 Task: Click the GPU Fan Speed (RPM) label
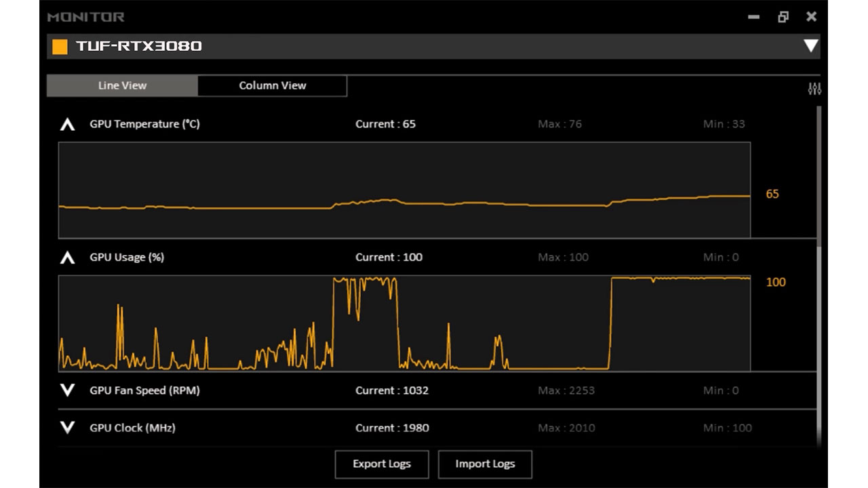[144, 390]
